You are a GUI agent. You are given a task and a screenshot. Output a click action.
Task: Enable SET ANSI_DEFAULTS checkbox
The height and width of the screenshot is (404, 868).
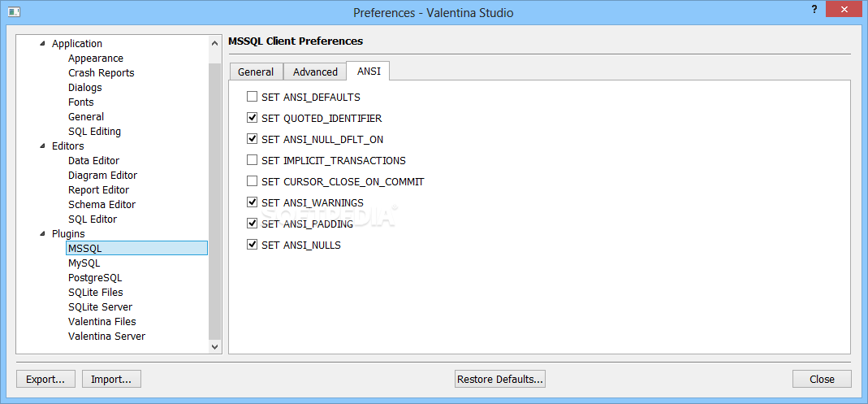click(x=252, y=97)
